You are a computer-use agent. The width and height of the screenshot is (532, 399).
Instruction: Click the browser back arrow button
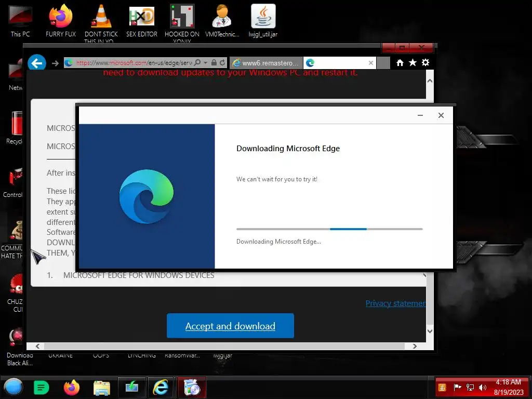(x=37, y=63)
